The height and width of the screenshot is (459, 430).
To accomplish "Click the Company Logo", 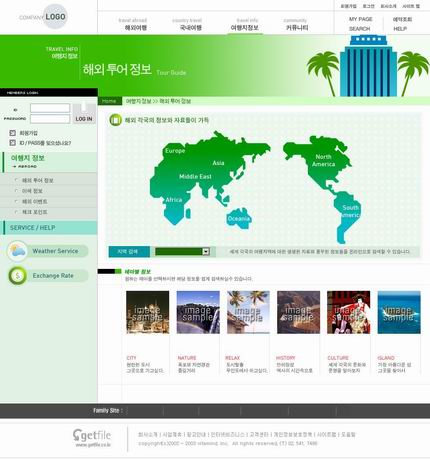I will [43, 17].
